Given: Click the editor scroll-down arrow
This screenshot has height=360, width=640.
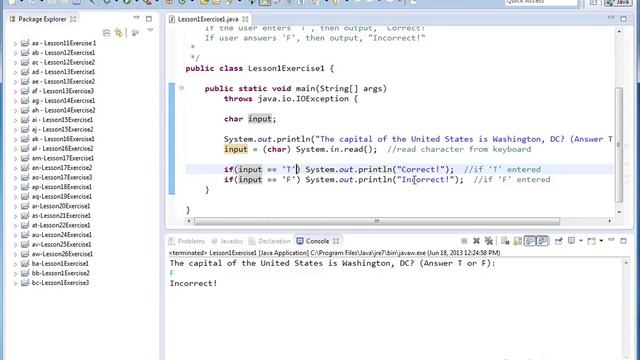Looking at the screenshot, I should coord(619,212).
